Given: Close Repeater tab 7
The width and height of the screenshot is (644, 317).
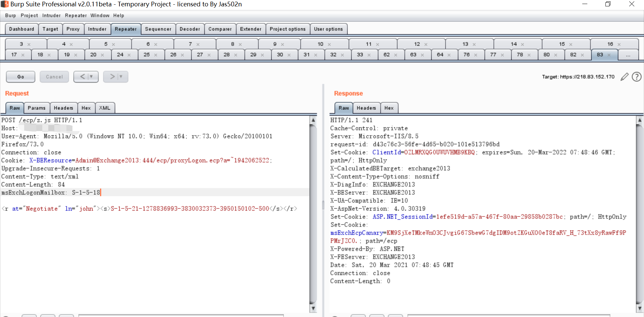Looking at the screenshot, I should 198,45.
